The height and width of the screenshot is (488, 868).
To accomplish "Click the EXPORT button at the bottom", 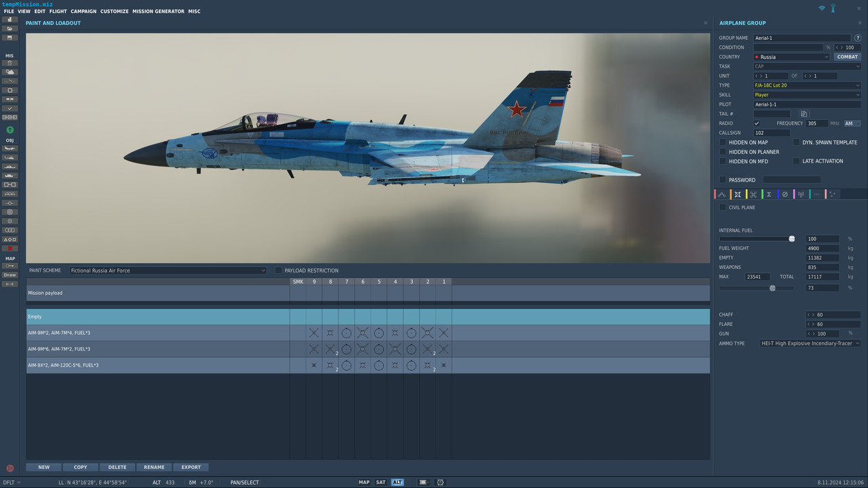I will (x=191, y=467).
